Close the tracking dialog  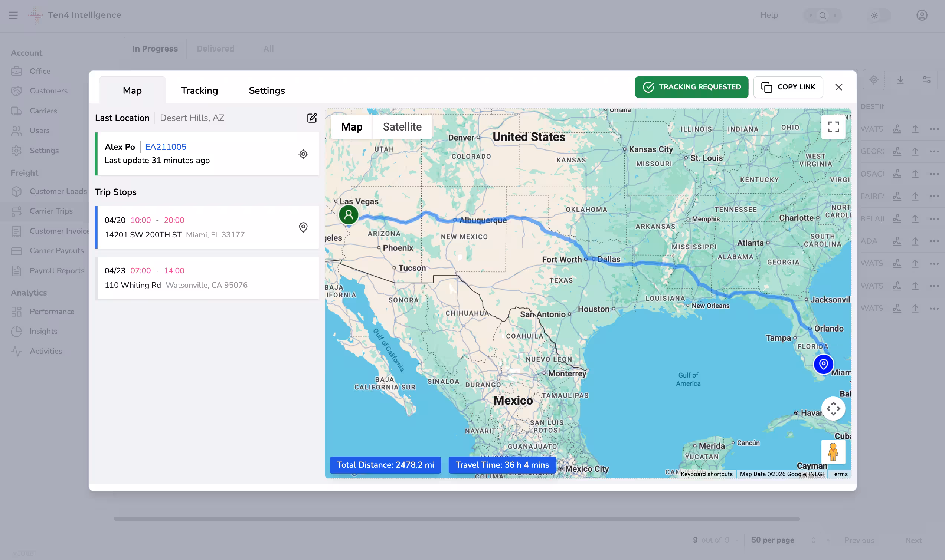pyautogui.click(x=838, y=87)
